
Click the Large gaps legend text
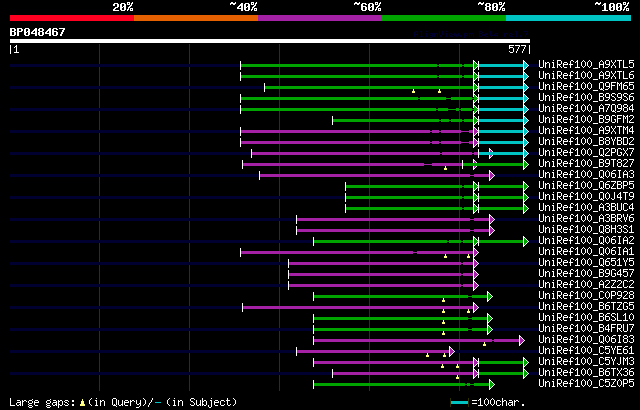tap(123, 402)
